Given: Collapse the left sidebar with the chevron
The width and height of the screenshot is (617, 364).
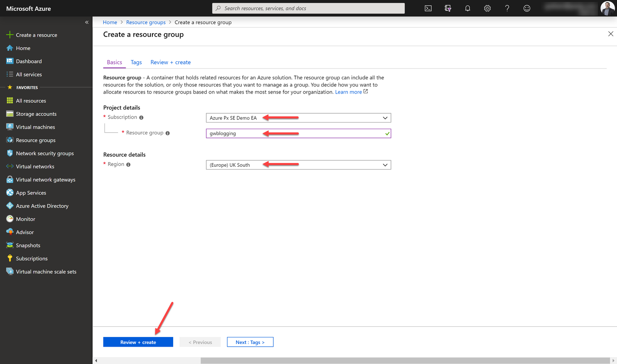Looking at the screenshot, I should [87, 22].
